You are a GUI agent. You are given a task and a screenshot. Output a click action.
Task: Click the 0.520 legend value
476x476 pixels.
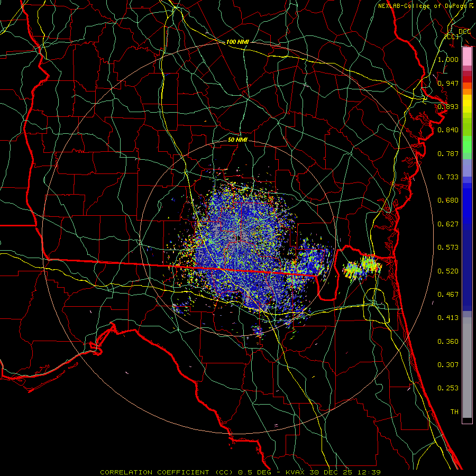tap(448, 271)
